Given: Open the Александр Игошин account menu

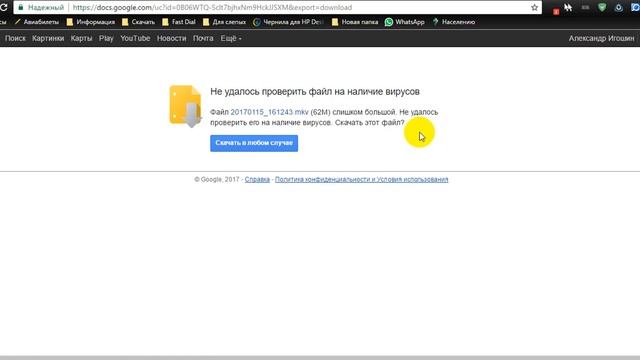Looking at the screenshot, I should click(601, 38).
